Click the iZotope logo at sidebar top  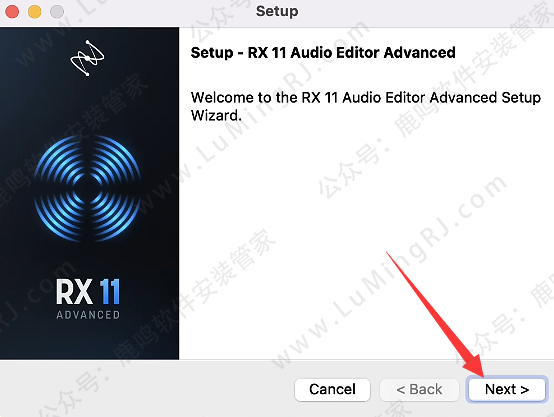pyautogui.click(x=87, y=58)
